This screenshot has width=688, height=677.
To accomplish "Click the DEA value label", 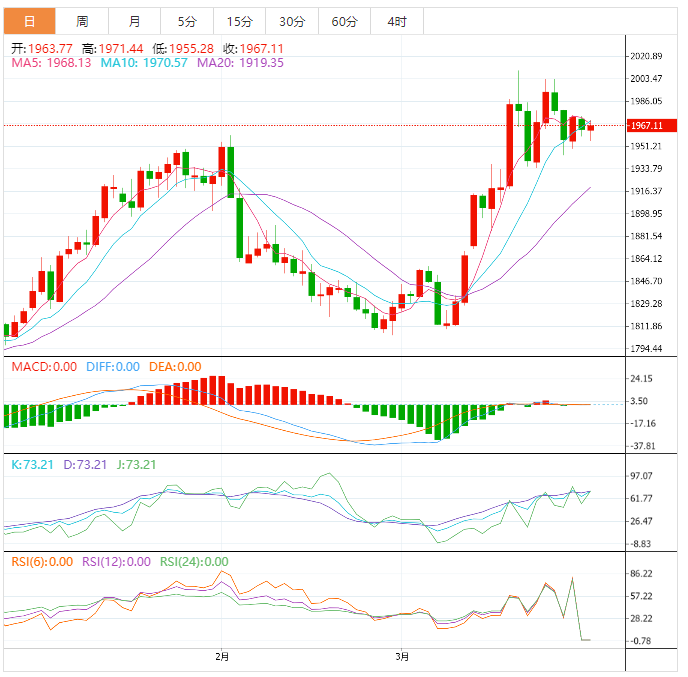I will coord(175,367).
